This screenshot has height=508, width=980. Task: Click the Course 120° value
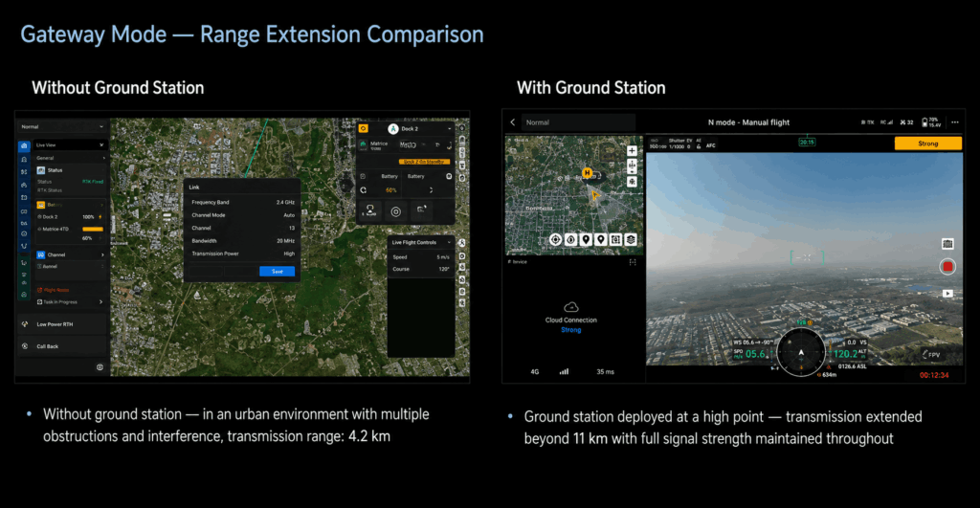(444, 270)
